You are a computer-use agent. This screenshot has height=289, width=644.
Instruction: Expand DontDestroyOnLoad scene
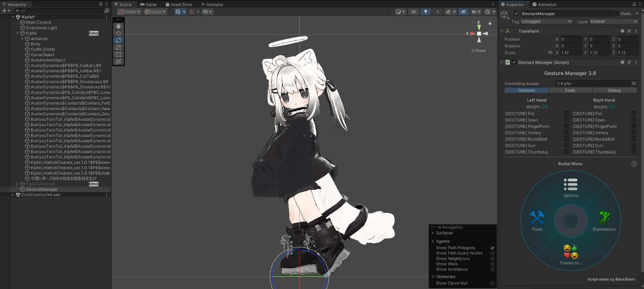click(13, 195)
